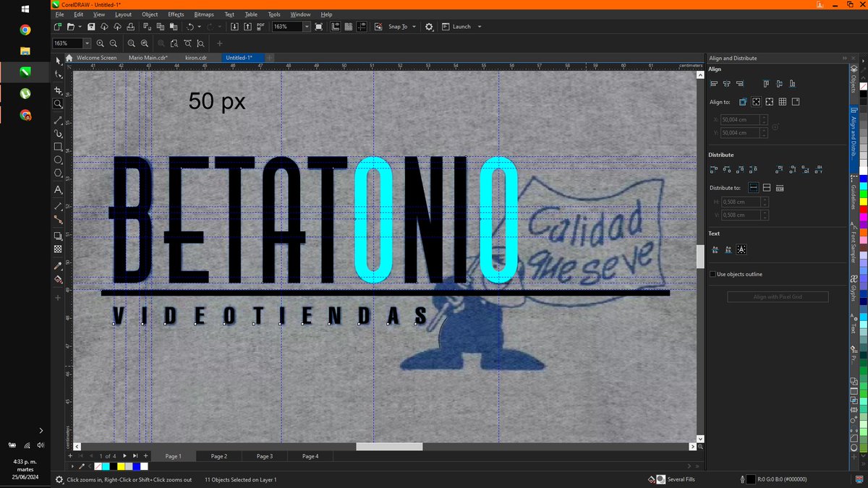
Task: Open Page 3 tab
Action: click(265, 456)
